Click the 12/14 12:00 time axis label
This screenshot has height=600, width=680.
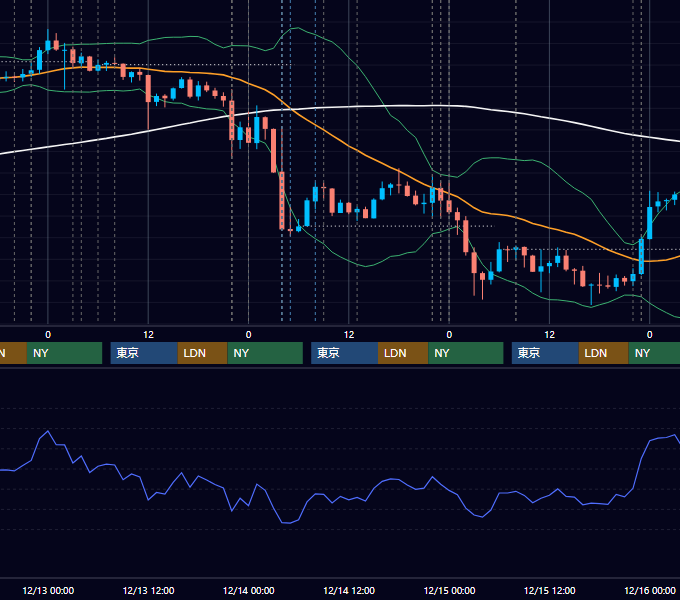pyautogui.click(x=349, y=590)
